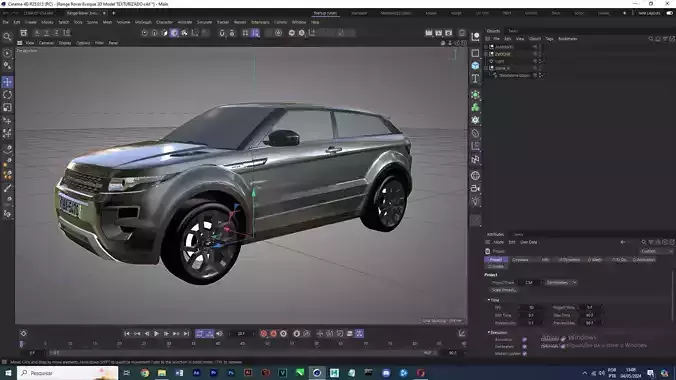
Task: Open the Simulate menu
Action: pyautogui.click(x=204, y=22)
